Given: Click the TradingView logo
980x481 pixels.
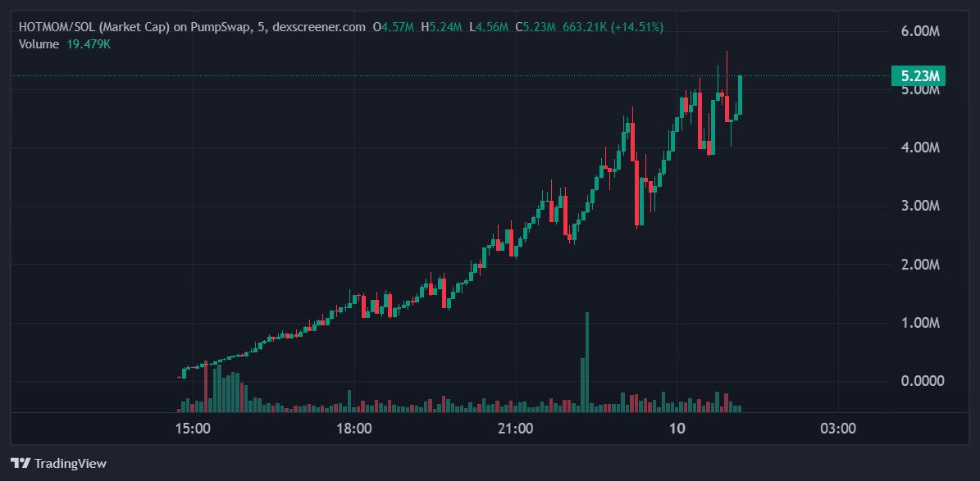Looking at the screenshot, I should pyautogui.click(x=57, y=463).
